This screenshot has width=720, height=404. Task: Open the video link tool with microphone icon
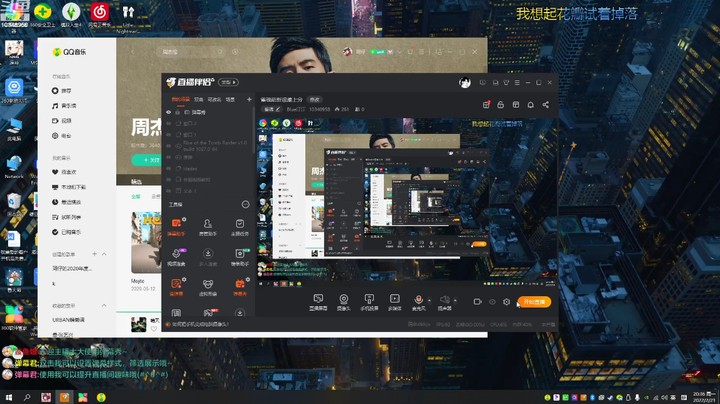pyautogui.click(x=176, y=257)
